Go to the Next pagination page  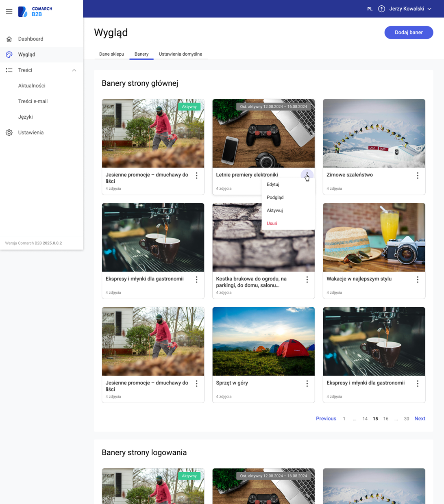coord(420,419)
